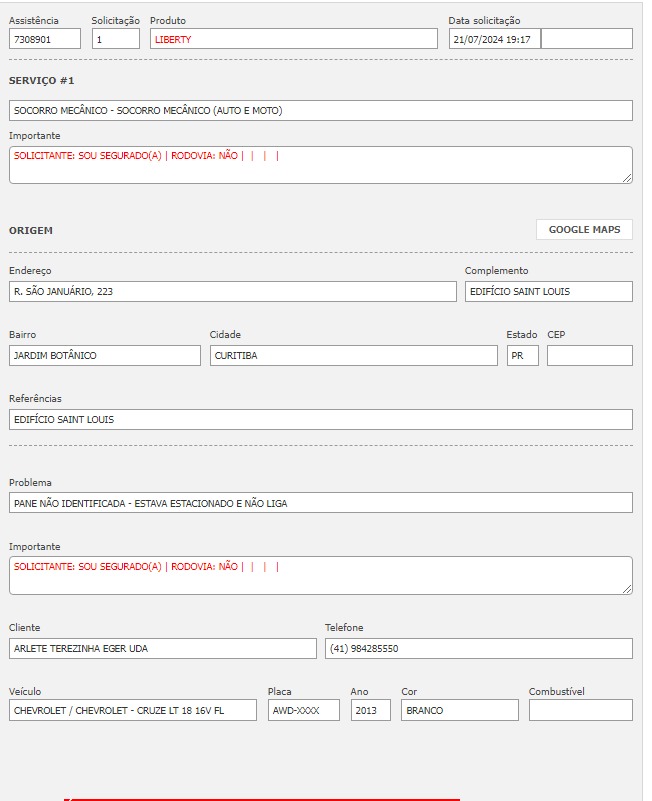Click the empty field beside request date
652x801 pixels.
pyautogui.click(x=587, y=39)
